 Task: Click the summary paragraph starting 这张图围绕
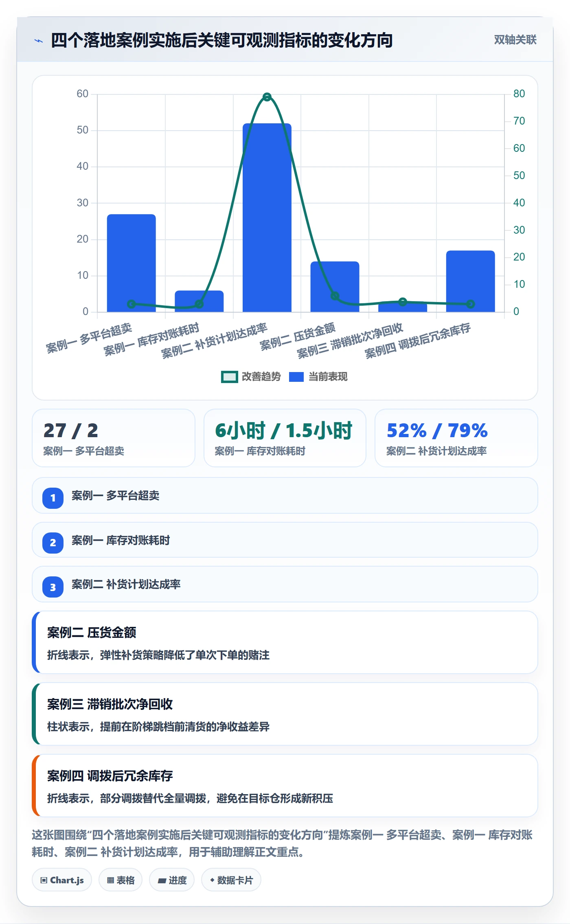[283, 843]
